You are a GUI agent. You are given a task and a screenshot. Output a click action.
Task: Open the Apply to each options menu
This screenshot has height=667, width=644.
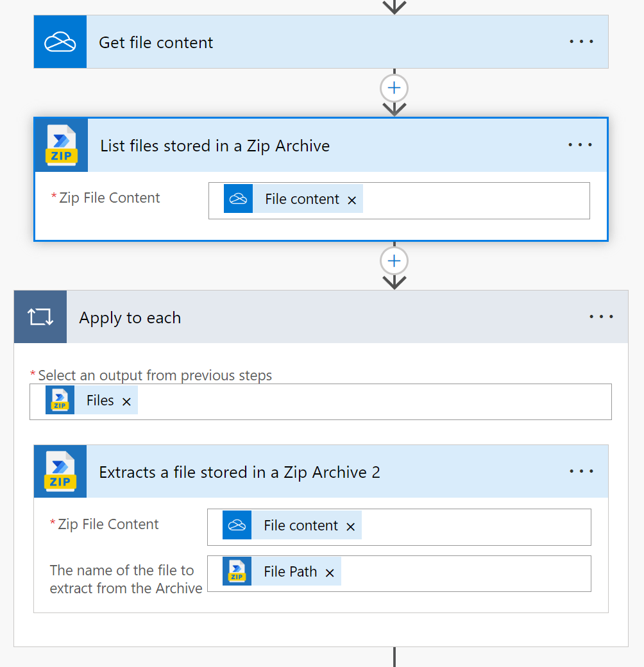click(x=601, y=316)
